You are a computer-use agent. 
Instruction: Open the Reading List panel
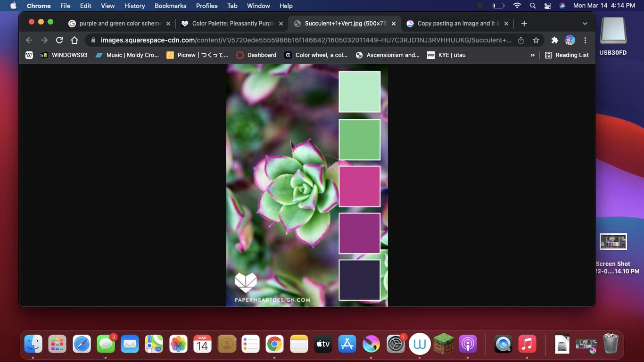tap(567, 55)
